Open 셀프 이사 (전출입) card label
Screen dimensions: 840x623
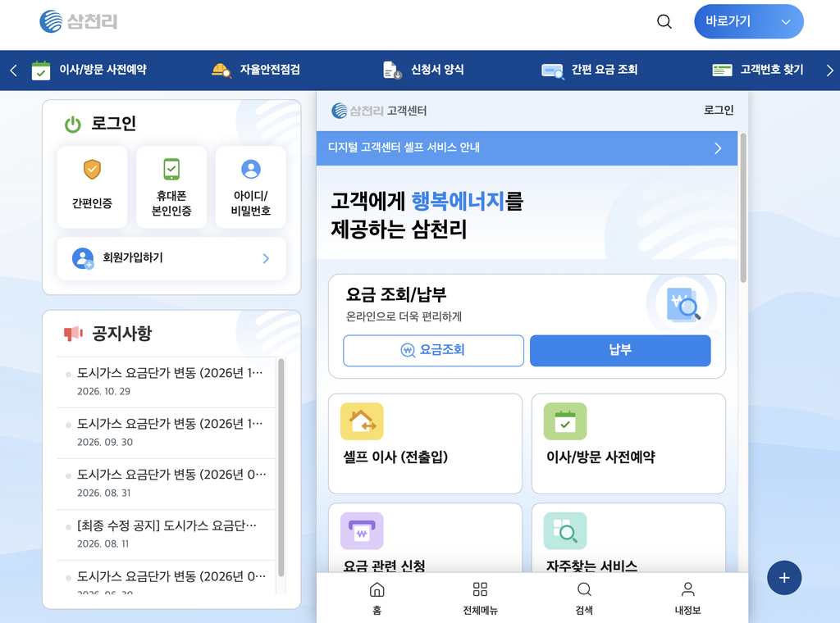click(x=395, y=457)
